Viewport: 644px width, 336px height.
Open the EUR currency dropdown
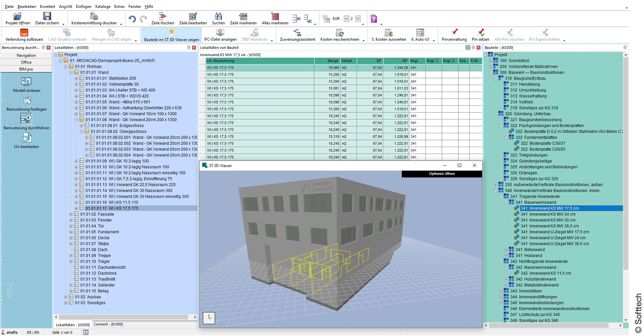click(346, 19)
